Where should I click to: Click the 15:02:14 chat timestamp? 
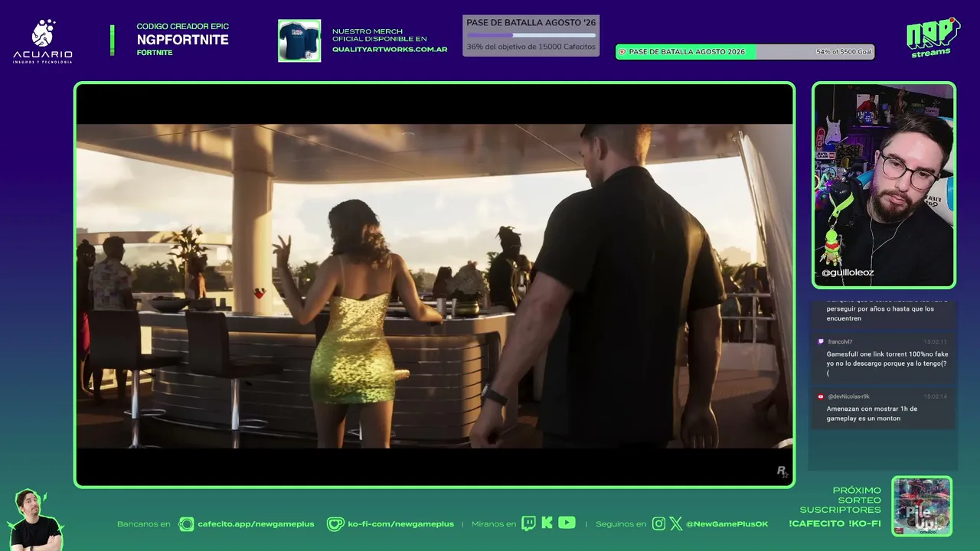[x=935, y=396]
